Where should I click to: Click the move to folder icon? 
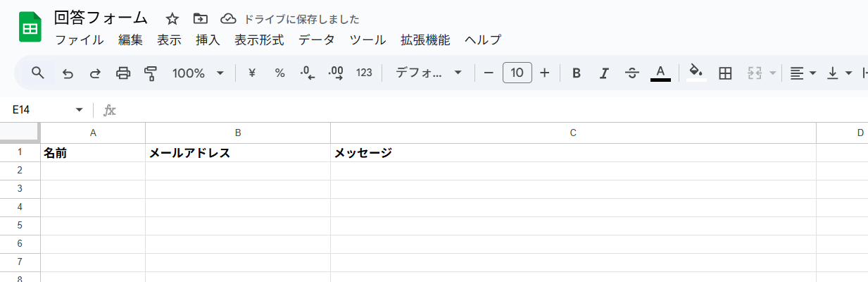click(x=201, y=18)
